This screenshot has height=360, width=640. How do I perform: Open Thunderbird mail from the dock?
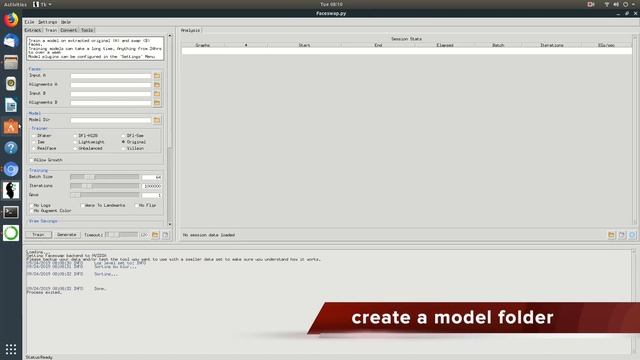[11, 41]
